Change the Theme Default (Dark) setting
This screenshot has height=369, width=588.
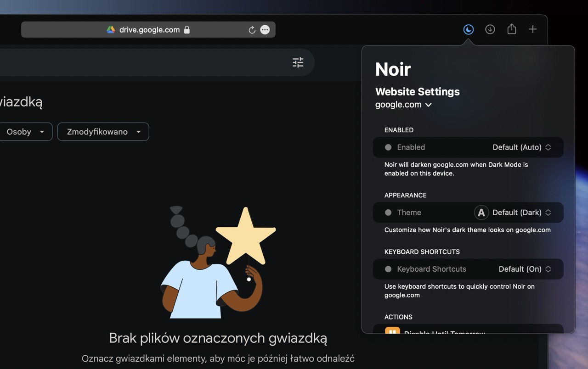coord(522,212)
